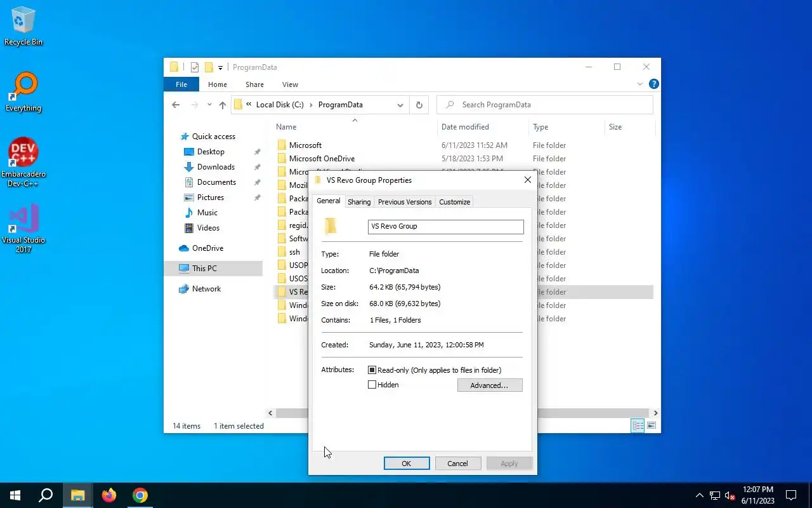Switch to the Customize tab in Properties
The image size is (812, 508).
(x=455, y=202)
